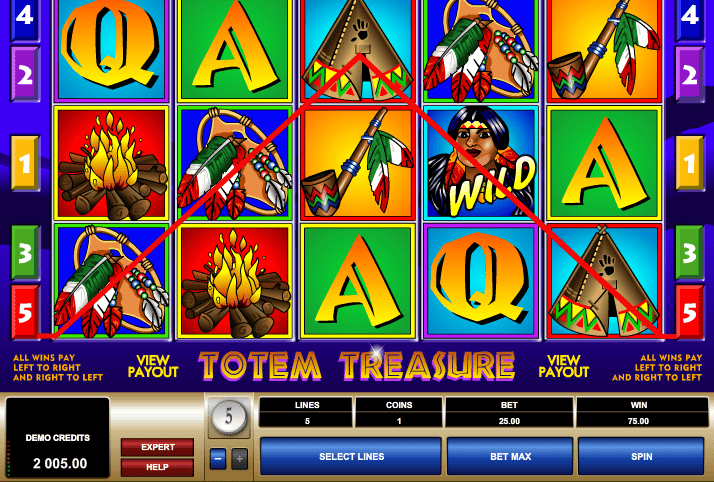
Task: Switch to Expert mode
Action: coord(158,447)
